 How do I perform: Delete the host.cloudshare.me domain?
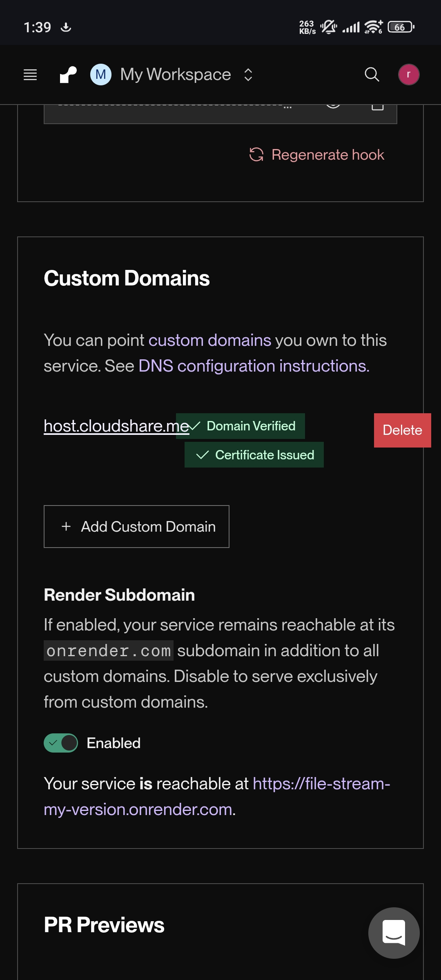pos(402,430)
